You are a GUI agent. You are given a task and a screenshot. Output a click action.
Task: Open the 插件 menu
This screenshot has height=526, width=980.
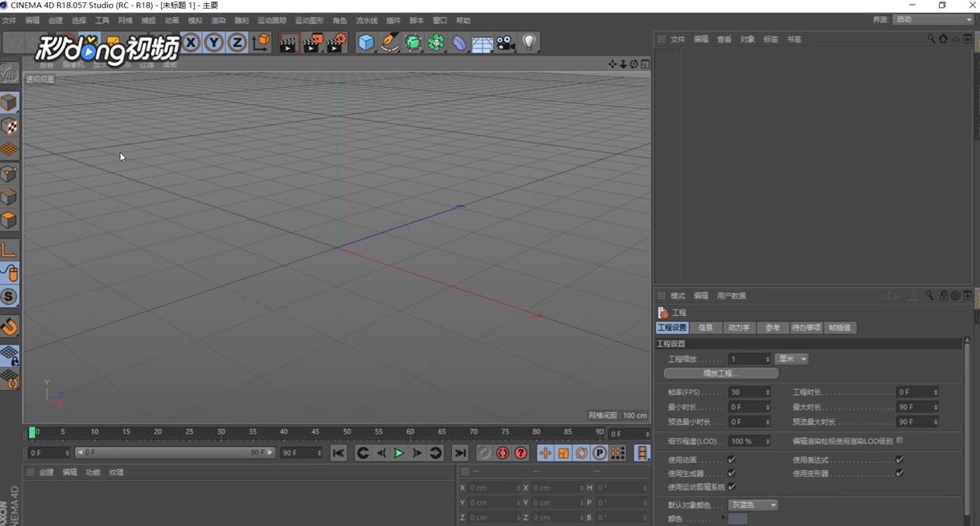click(x=393, y=20)
